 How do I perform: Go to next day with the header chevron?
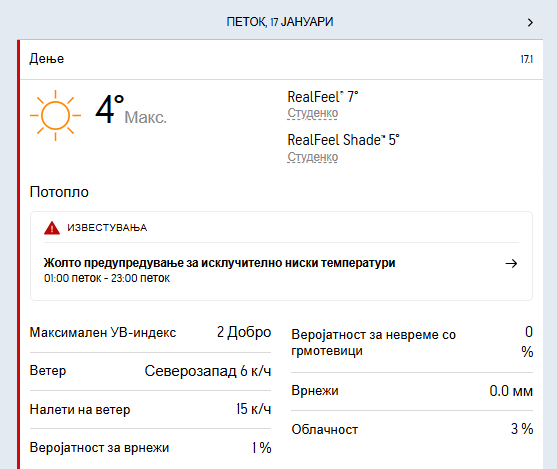530,22
